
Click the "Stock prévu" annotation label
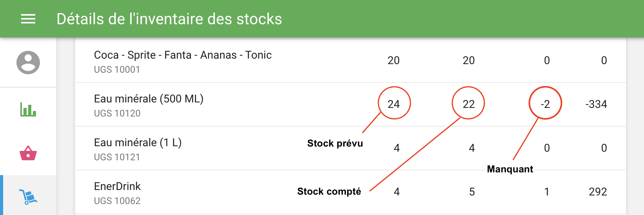coord(335,143)
